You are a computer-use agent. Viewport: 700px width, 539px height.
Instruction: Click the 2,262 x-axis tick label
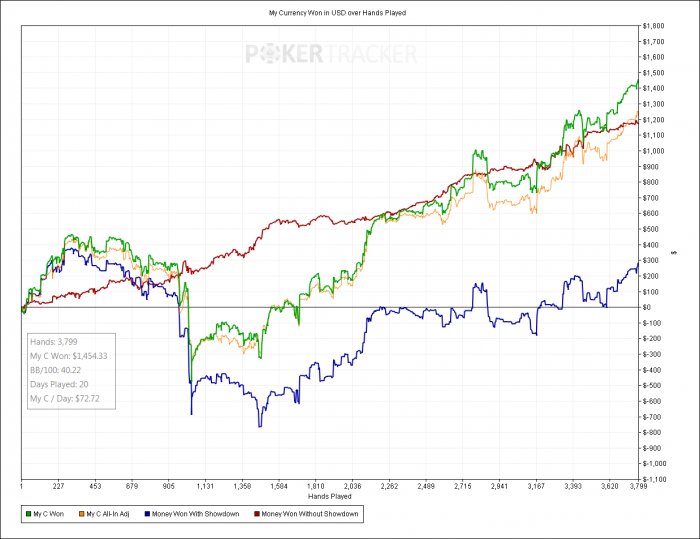point(389,486)
